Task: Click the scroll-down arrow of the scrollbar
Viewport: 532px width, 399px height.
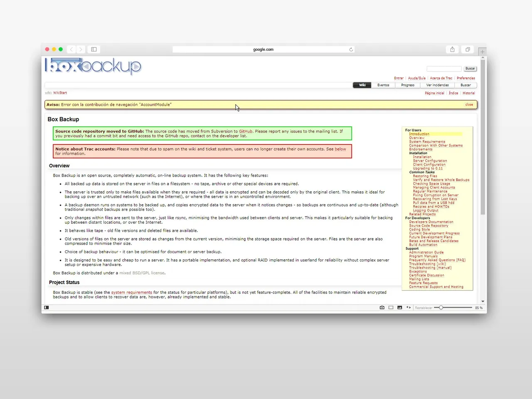Action: [x=483, y=301]
